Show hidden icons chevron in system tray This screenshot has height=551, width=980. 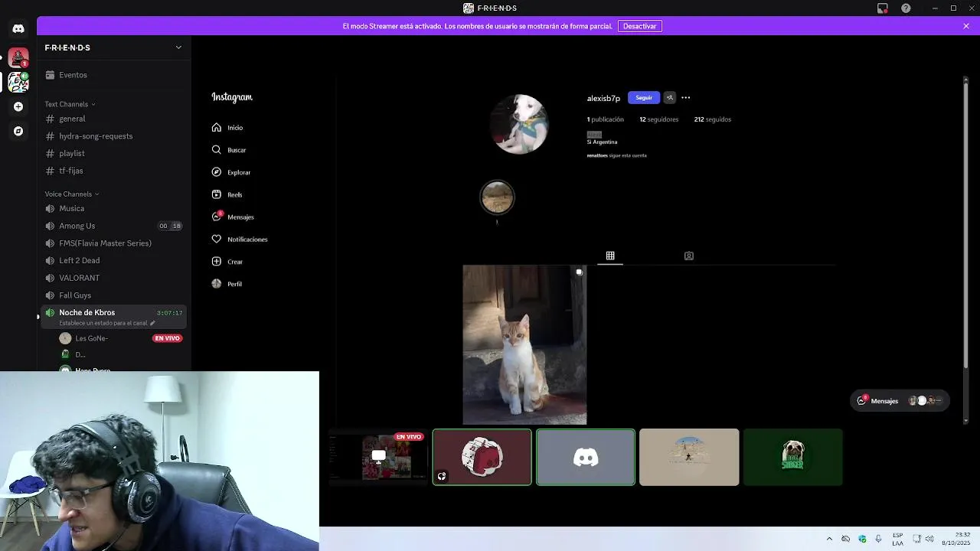point(829,539)
